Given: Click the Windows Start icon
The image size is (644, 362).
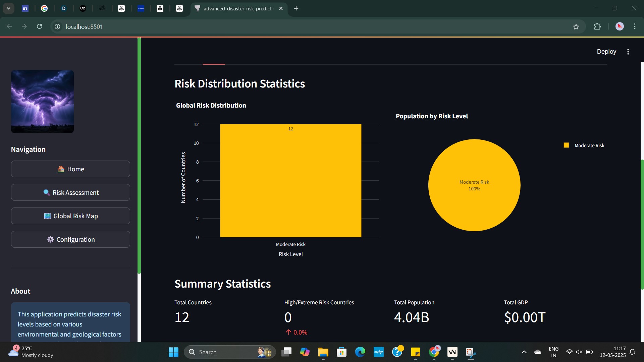Looking at the screenshot, I should (173, 352).
